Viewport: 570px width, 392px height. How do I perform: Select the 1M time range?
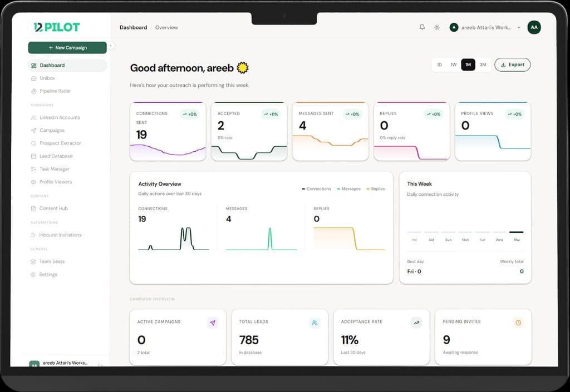(468, 64)
